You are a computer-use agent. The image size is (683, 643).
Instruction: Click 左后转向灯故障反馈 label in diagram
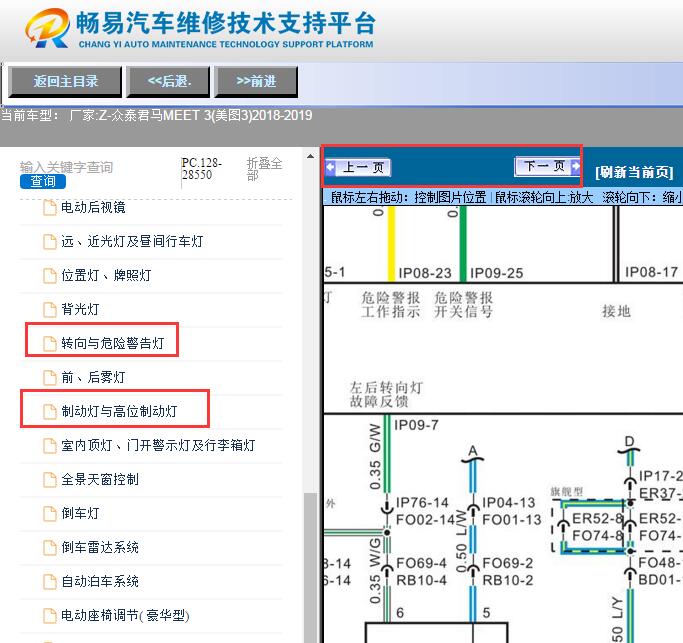coord(386,394)
